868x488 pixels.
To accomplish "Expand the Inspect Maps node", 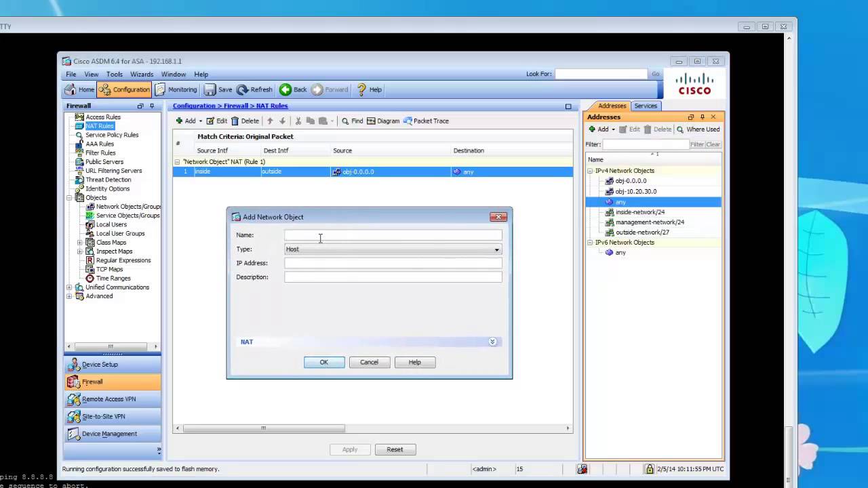I will pos(80,251).
